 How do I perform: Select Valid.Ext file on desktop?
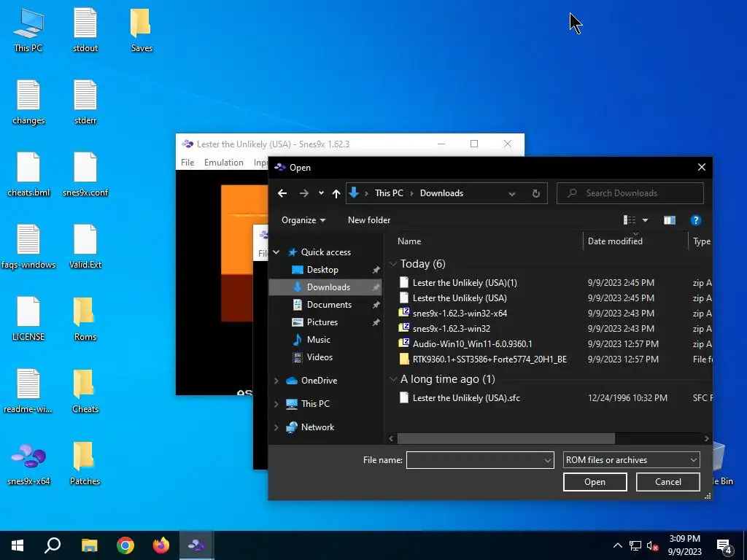pos(85,246)
